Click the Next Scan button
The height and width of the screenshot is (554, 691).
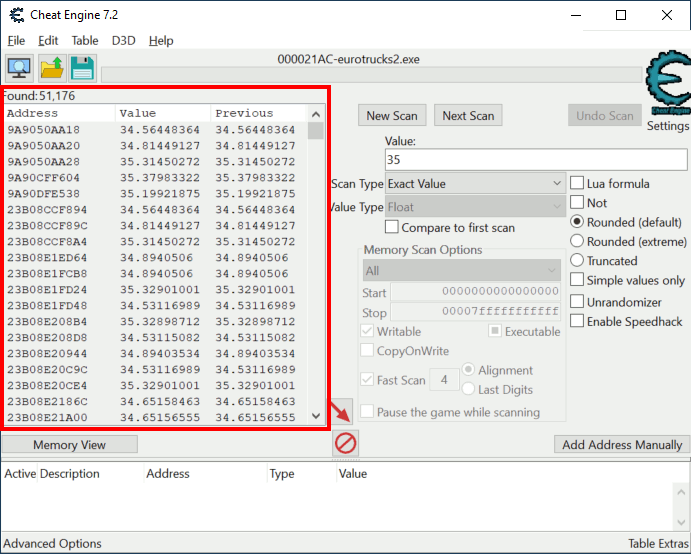(468, 115)
